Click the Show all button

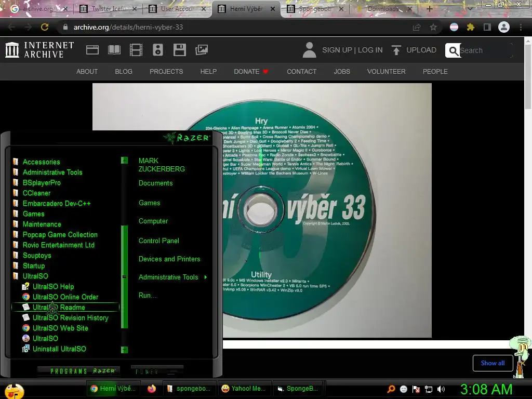point(493,363)
